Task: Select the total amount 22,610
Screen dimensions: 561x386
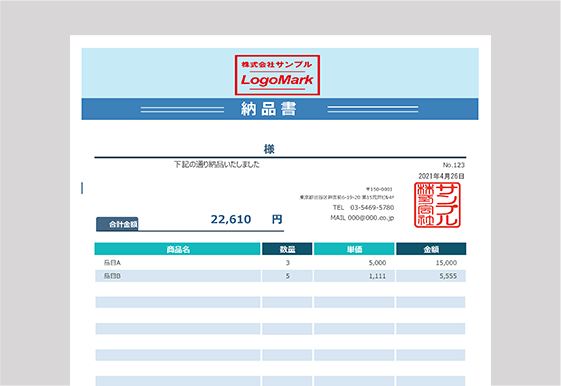Action: coord(231,219)
